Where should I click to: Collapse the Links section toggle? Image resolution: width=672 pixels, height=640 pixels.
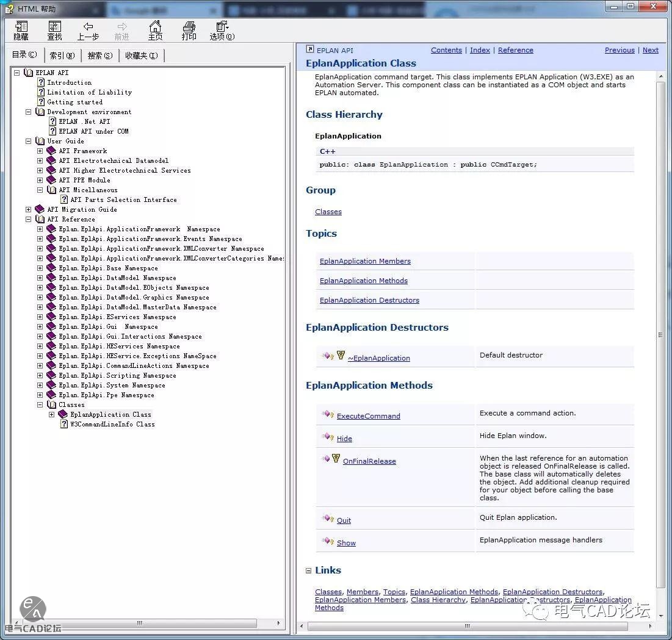pos(308,570)
